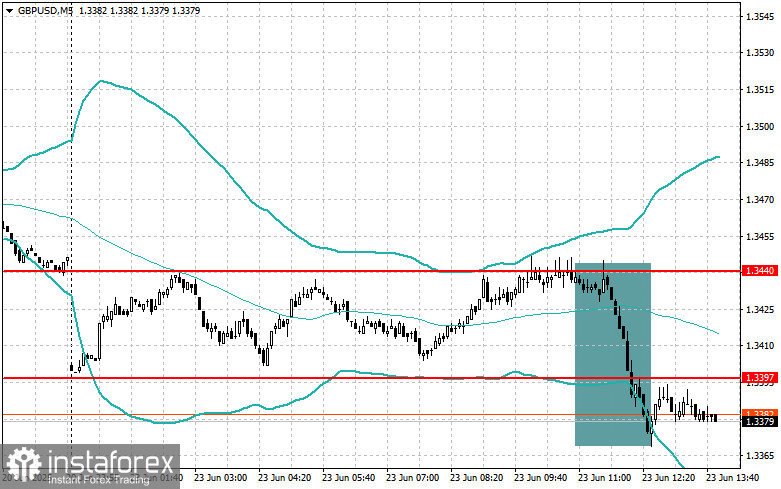Click the 23 Jun 08:20 time label

(477, 478)
